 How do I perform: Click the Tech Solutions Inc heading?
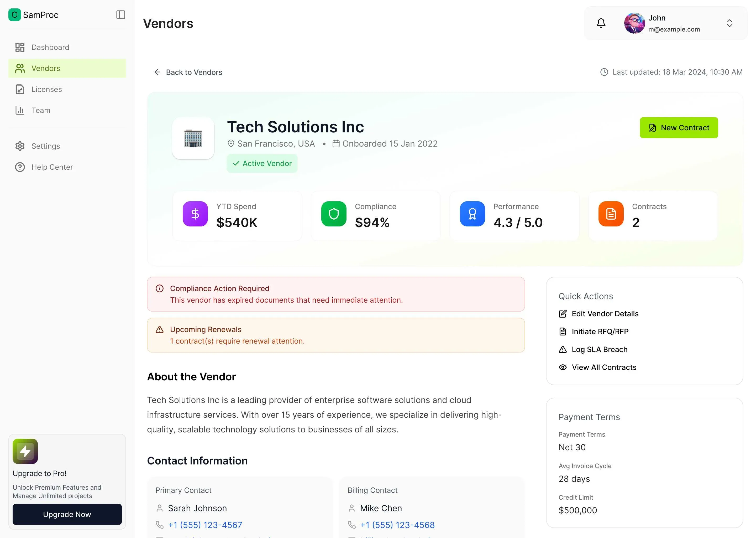(295, 127)
